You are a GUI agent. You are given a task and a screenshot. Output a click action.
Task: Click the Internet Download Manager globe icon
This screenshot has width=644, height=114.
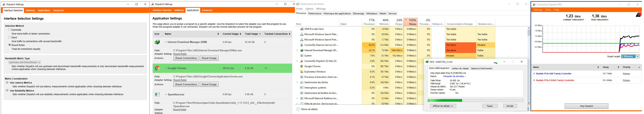coord(157,42)
